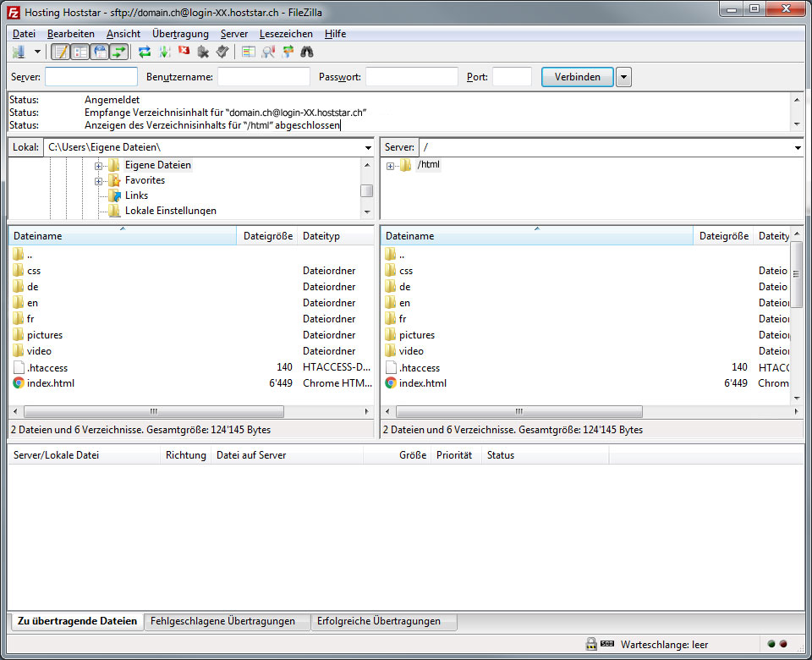Click the /html folder icon in server tree
The height and width of the screenshot is (660, 812).
click(406, 165)
